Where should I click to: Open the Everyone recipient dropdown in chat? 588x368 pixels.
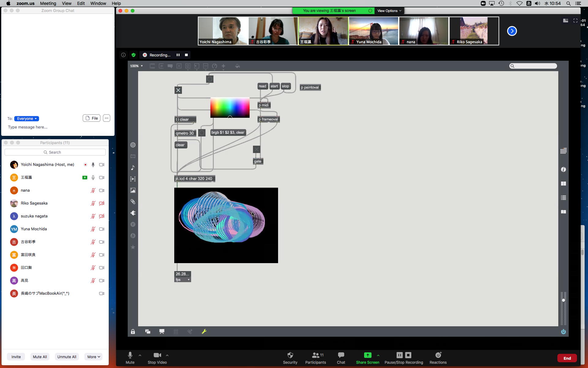point(27,119)
